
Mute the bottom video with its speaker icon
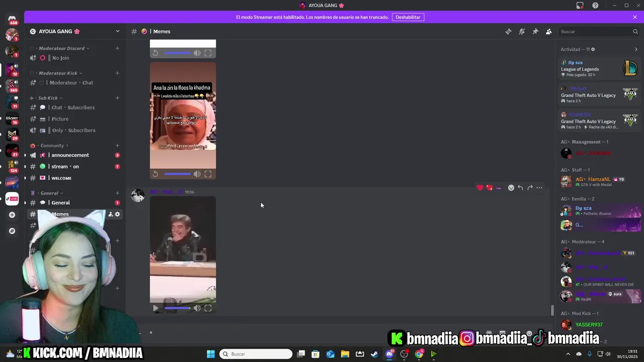[197, 308]
